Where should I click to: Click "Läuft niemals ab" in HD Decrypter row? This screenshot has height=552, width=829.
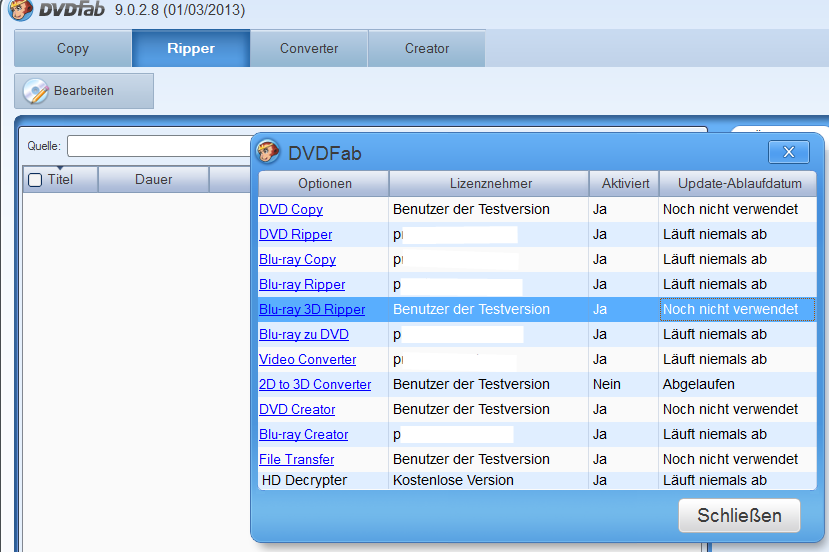715,480
